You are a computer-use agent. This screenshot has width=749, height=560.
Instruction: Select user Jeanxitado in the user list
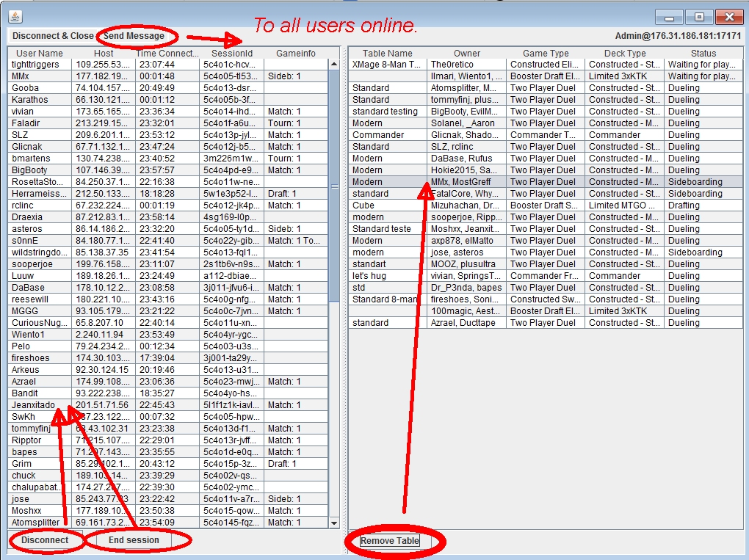[33, 405]
